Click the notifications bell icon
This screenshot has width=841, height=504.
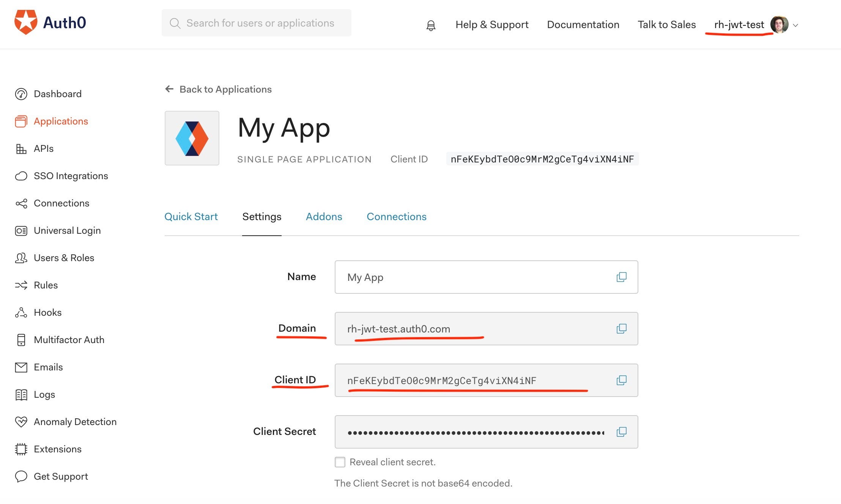coord(431,25)
